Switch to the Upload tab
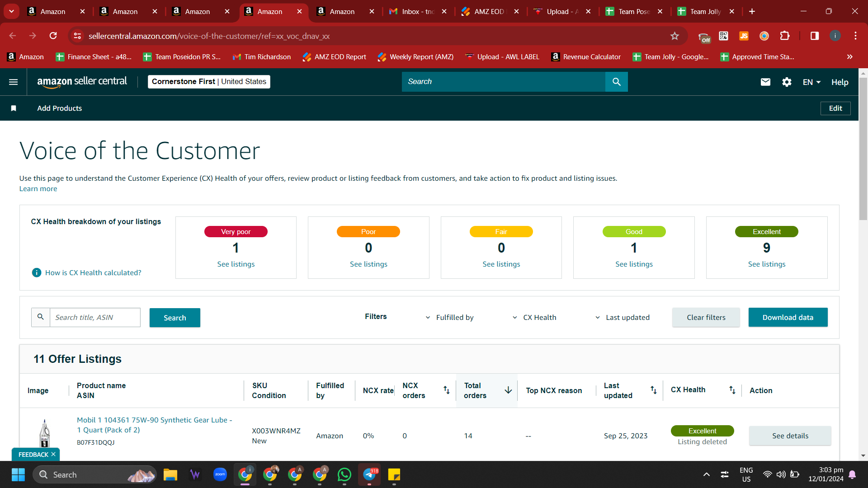 (x=562, y=11)
